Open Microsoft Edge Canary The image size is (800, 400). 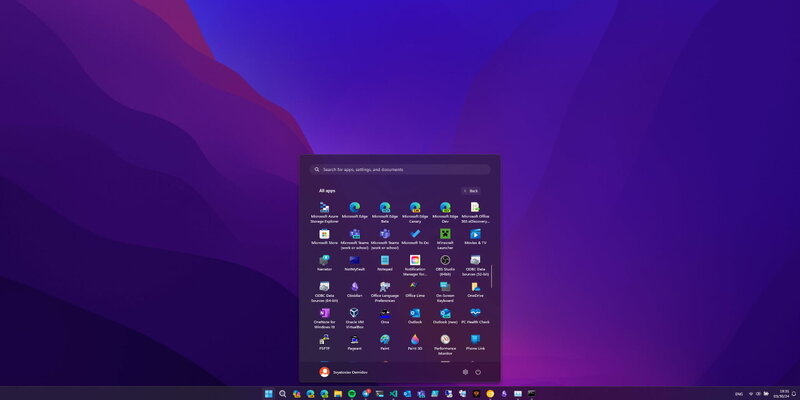click(415, 212)
